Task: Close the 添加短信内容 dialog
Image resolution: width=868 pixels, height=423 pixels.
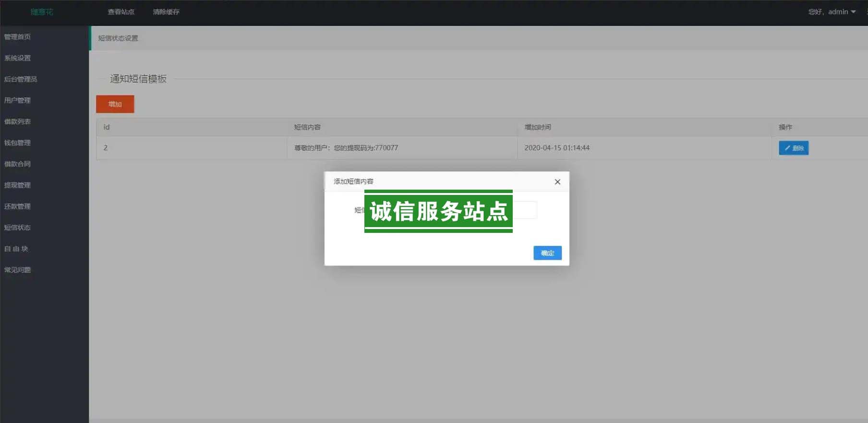Action: pos(557,182)
